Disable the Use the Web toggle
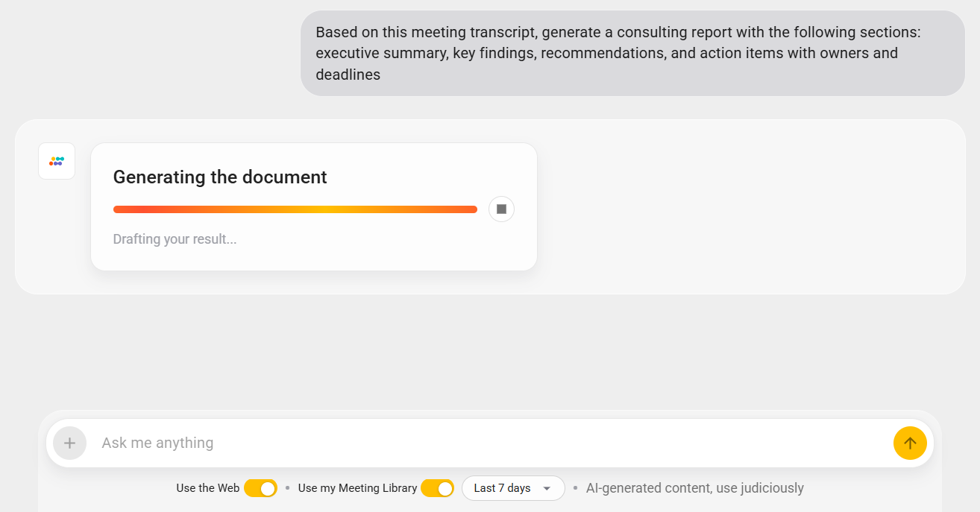The width and height of the screenshot is (980, 512). click(x=260, y=487)
